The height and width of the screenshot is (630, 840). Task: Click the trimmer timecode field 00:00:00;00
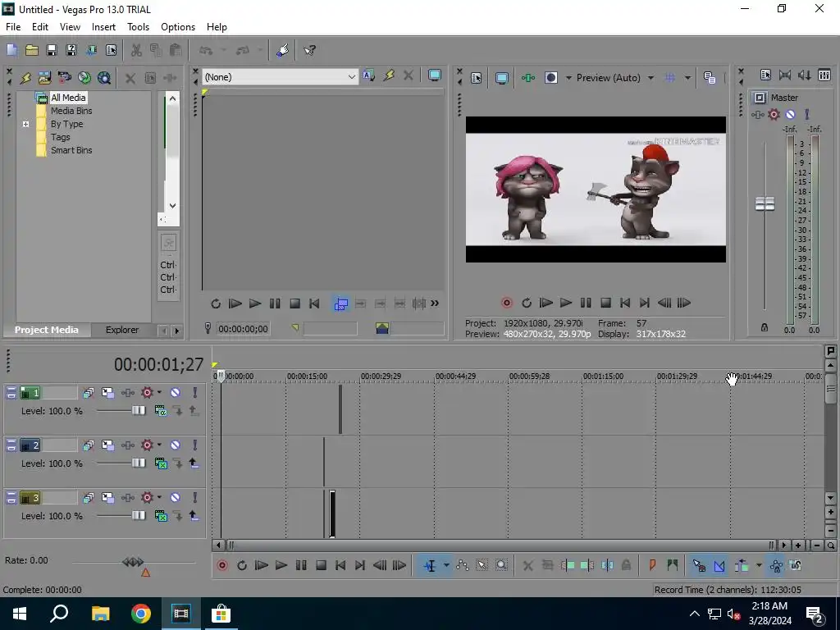coord(243,329)
